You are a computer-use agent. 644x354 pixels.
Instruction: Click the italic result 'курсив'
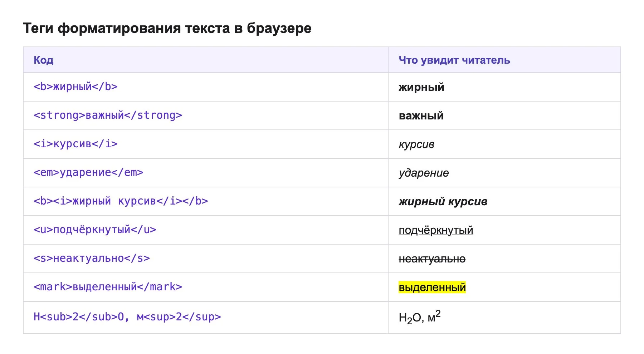tap(416, 144)
